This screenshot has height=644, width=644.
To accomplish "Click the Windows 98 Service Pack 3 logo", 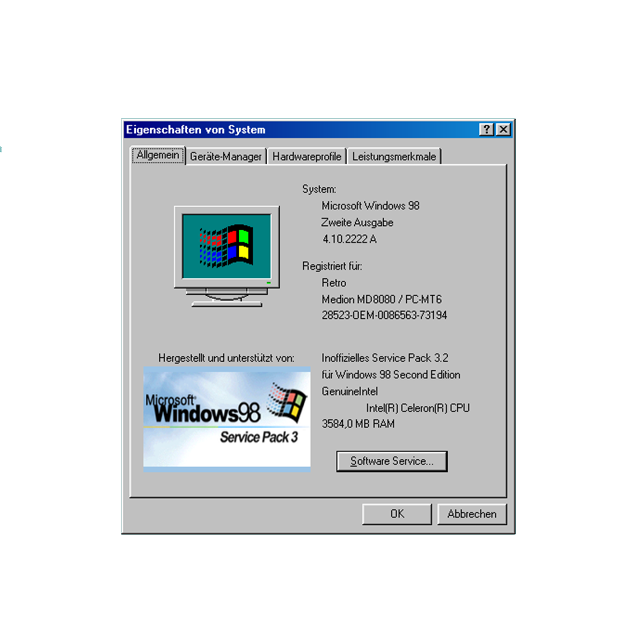I will click(x=226, y=419).
